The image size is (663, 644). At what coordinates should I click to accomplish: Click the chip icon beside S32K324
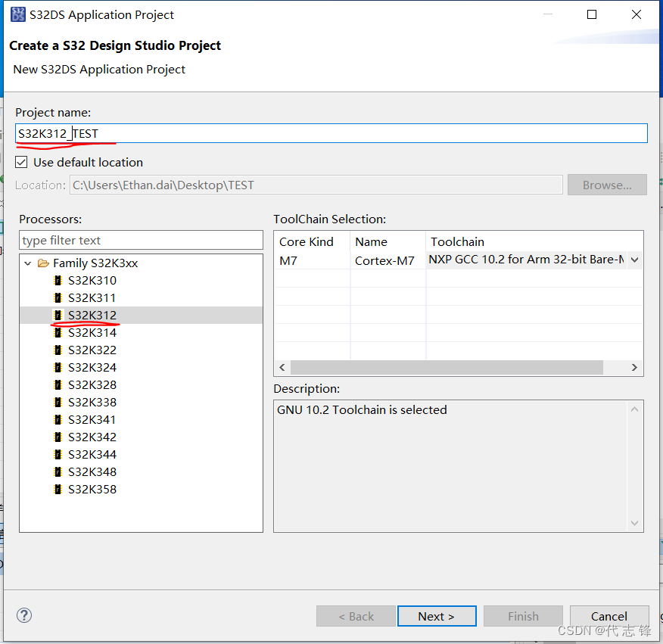[58, 368]
